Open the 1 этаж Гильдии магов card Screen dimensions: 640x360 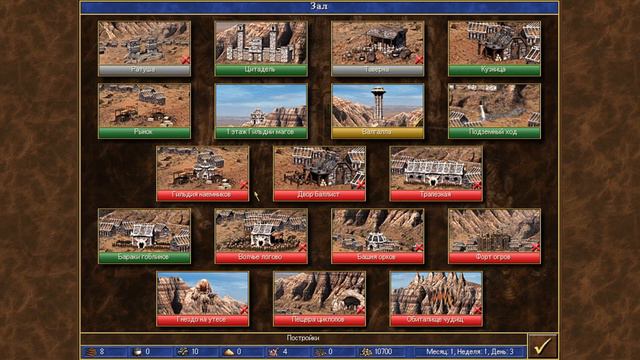click(x=261, y=111)
